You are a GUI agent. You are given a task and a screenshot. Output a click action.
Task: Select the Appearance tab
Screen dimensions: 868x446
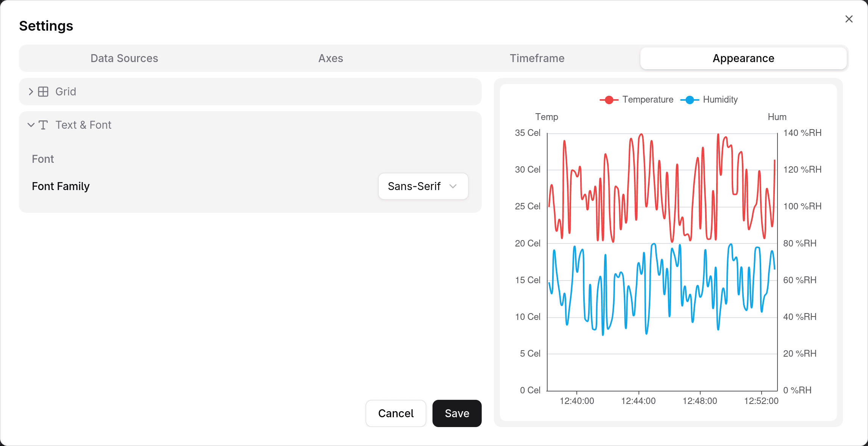743,58
